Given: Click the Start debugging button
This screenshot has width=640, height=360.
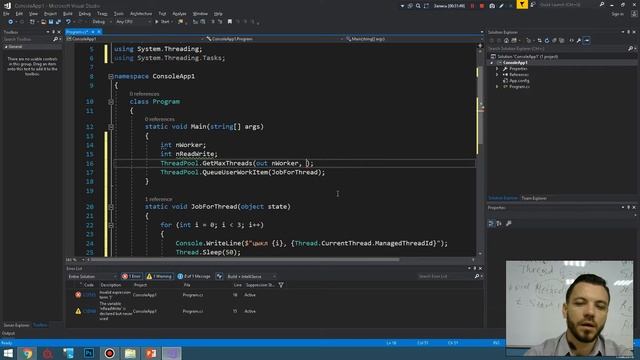Looking at the screenshot, I should [x=162, y=22].
